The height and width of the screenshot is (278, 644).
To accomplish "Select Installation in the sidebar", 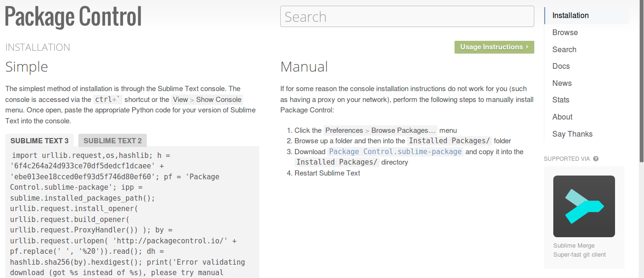I will (x=570, y=15).
